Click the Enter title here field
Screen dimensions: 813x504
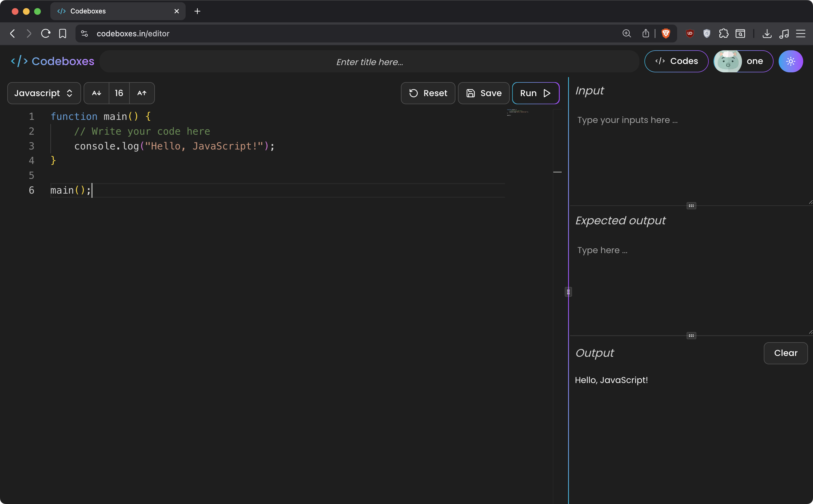click(x=369, y=62)
